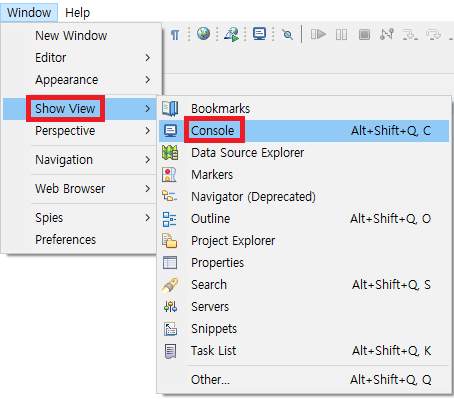
Task: Open the Perspective submenu
Action: [x=80, y=131]
